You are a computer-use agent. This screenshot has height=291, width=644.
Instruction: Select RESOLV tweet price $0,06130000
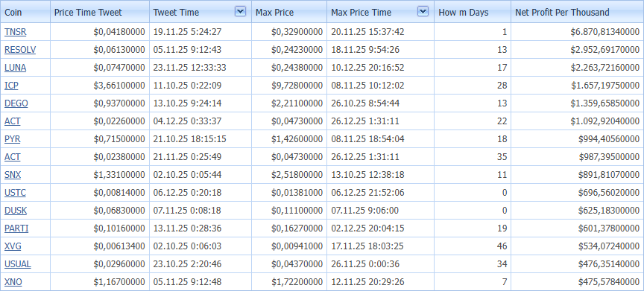[x=119, y=50]
